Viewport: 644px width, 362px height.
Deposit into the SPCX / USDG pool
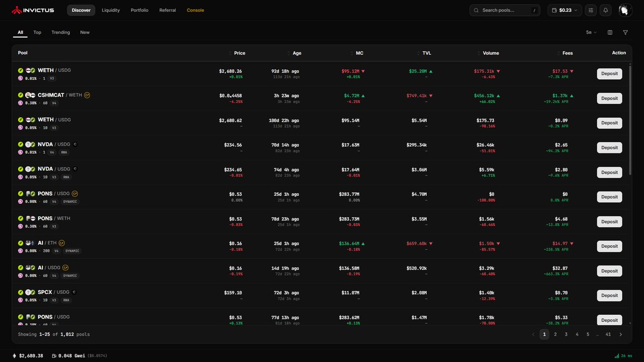tap(610, 295)
